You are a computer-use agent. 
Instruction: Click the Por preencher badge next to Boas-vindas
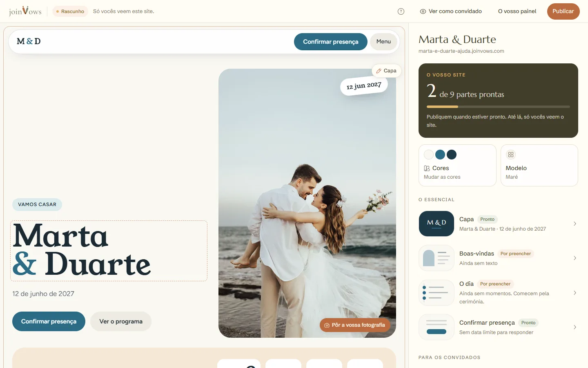pos(516,254)
